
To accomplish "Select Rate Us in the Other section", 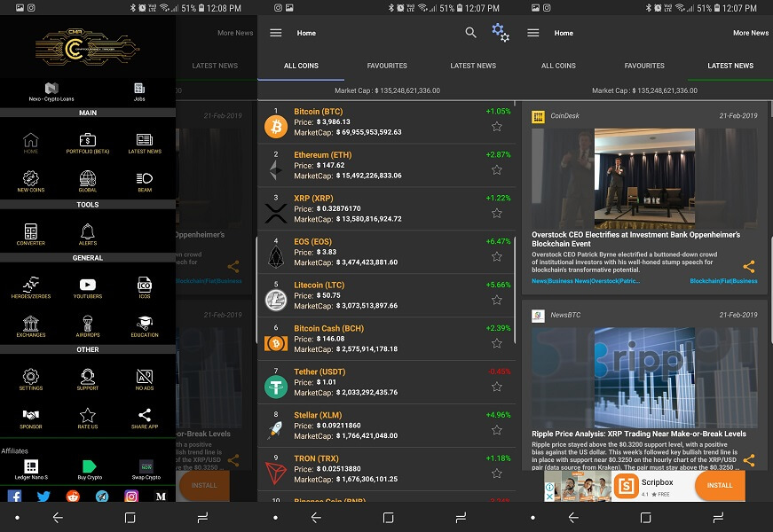I will [88, 418].
